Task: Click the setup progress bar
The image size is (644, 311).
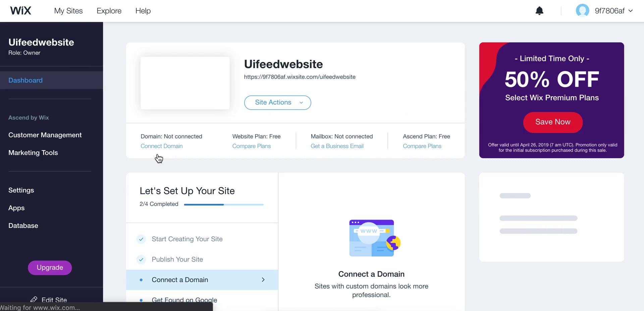Action: pos(224,204)
